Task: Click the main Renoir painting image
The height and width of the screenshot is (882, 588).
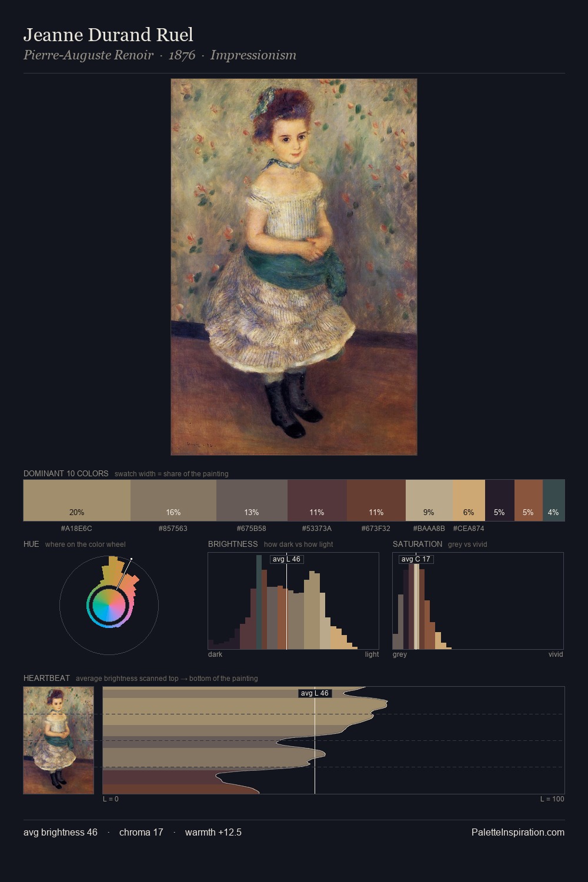Action: [x=294, y=267]
